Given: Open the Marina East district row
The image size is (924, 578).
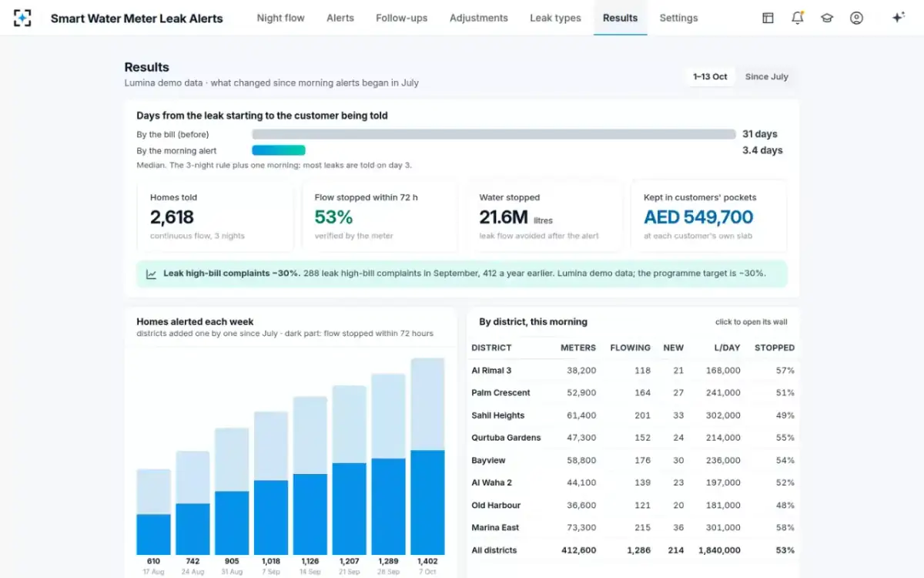Looking at the screenshot, I should tap(633, 528).
